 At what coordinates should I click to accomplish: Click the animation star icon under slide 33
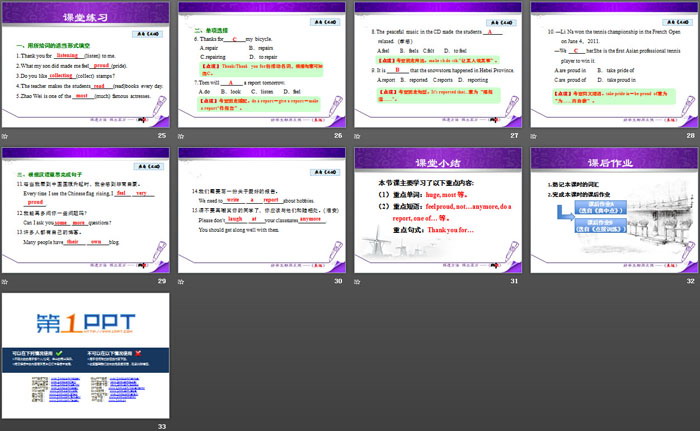click(x=6, y=427)
